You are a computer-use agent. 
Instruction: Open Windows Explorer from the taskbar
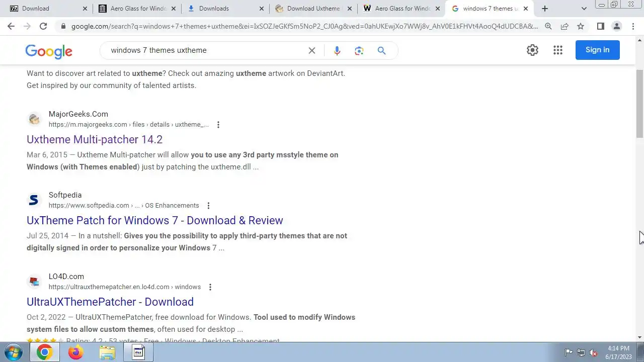coord(107,352)
